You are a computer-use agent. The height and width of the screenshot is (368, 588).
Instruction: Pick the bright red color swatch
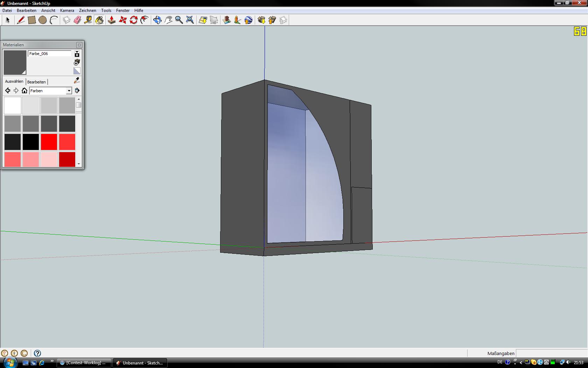(49, 142)
